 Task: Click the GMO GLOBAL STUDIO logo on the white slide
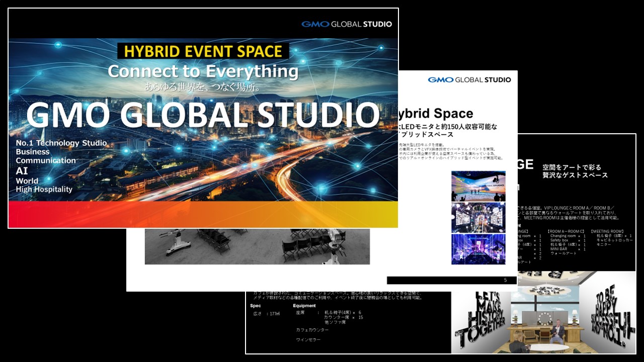click(x=469, y=79)
